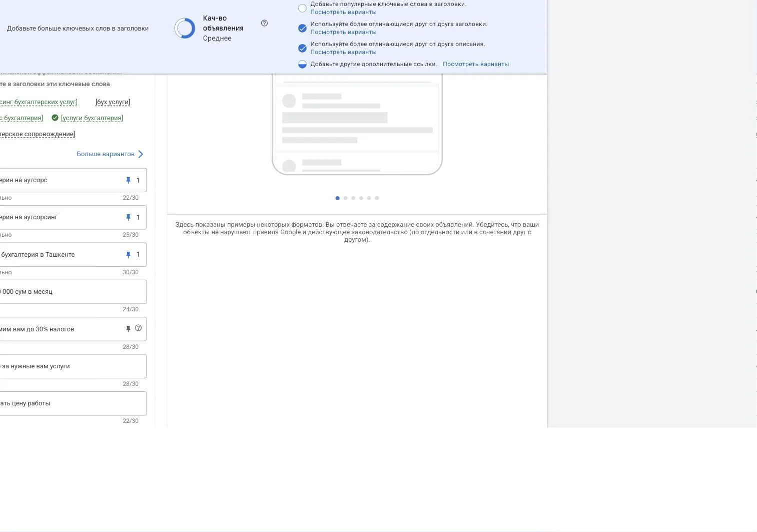Toggle pin on 'ерия на аутсорсинг' headline
The height and width of the screenshot is (532, 757).
[x=128, y=217]
